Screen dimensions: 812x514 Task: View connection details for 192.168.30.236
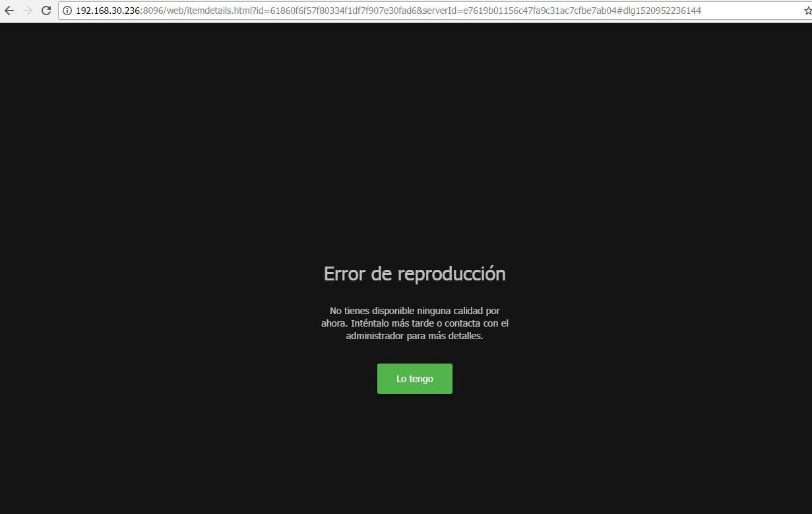[66, 11]
